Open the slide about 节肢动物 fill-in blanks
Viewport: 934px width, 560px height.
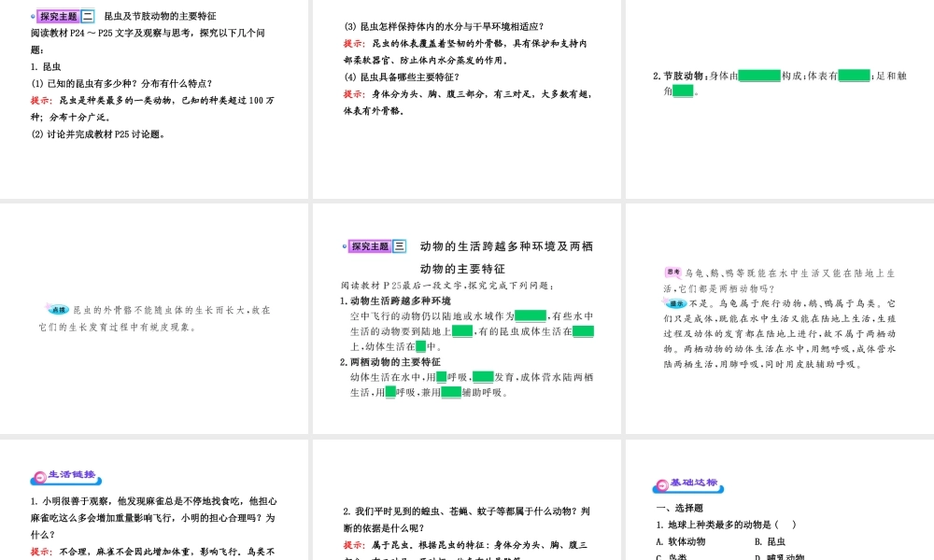click(780, 99)
